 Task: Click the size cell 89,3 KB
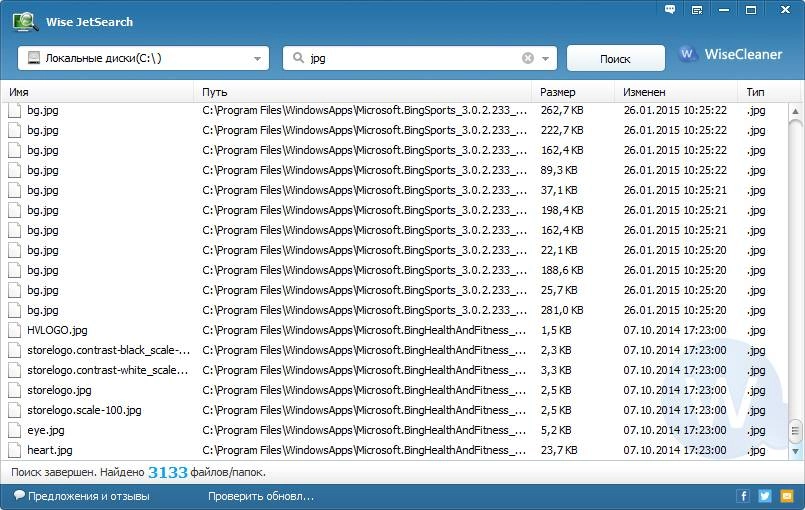point(559,171)
